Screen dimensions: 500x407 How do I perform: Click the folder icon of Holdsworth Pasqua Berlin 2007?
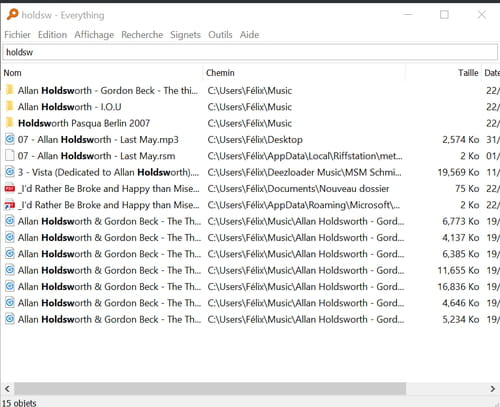click(10, 123)
